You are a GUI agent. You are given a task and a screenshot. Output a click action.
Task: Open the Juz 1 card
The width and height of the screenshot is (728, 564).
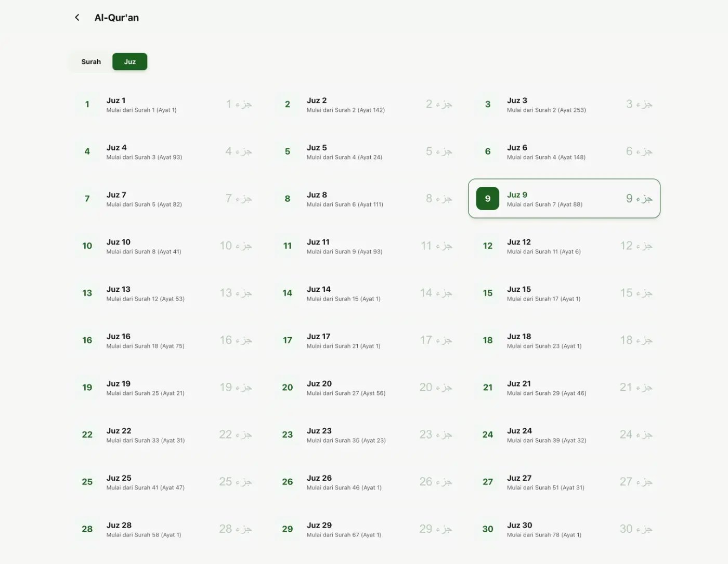point(164,105)
